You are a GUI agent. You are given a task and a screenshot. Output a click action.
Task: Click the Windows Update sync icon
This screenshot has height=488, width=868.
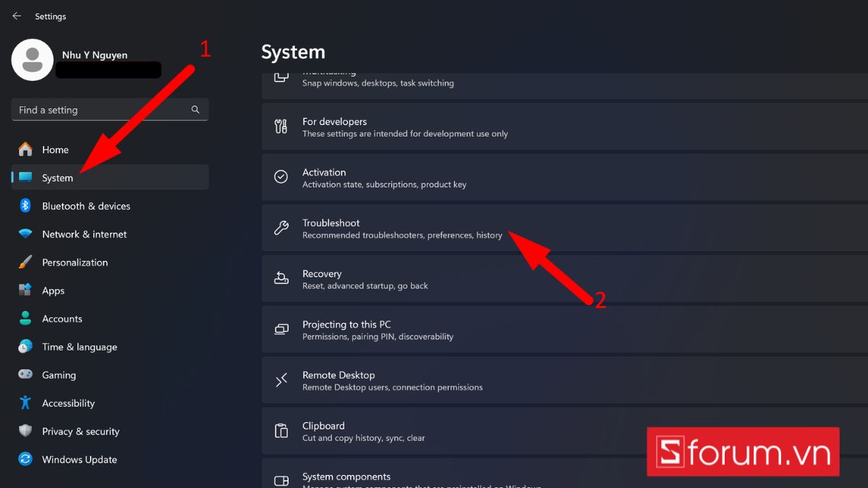(25, 460)
